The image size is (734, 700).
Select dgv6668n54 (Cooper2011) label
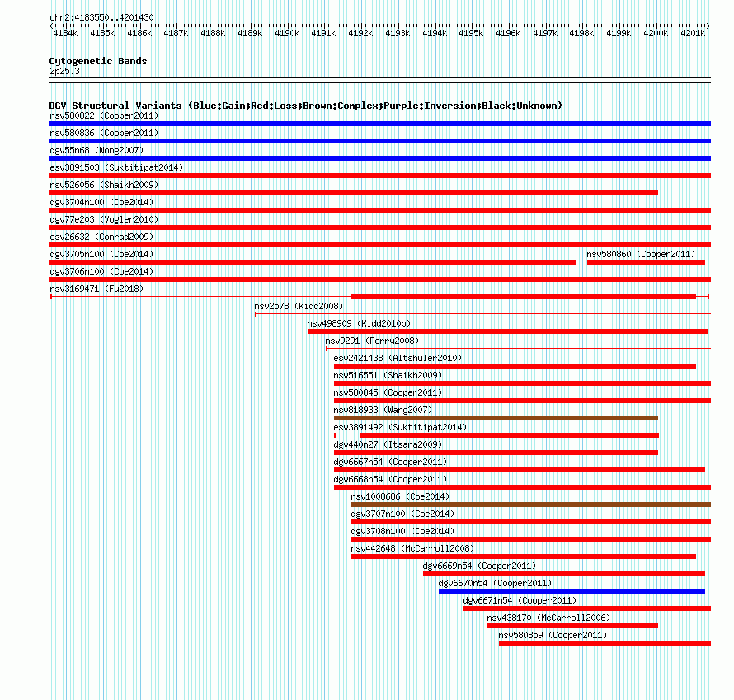click(x=390, y=479)
